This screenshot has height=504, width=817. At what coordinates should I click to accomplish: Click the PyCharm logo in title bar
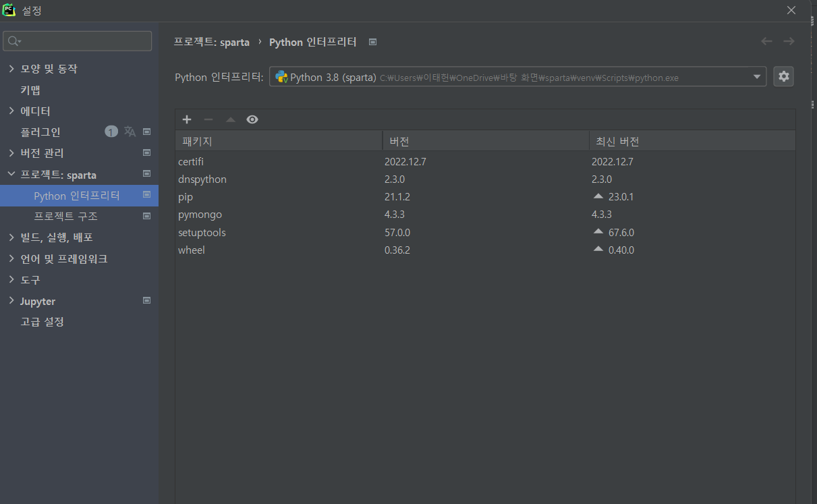point(9,9)
